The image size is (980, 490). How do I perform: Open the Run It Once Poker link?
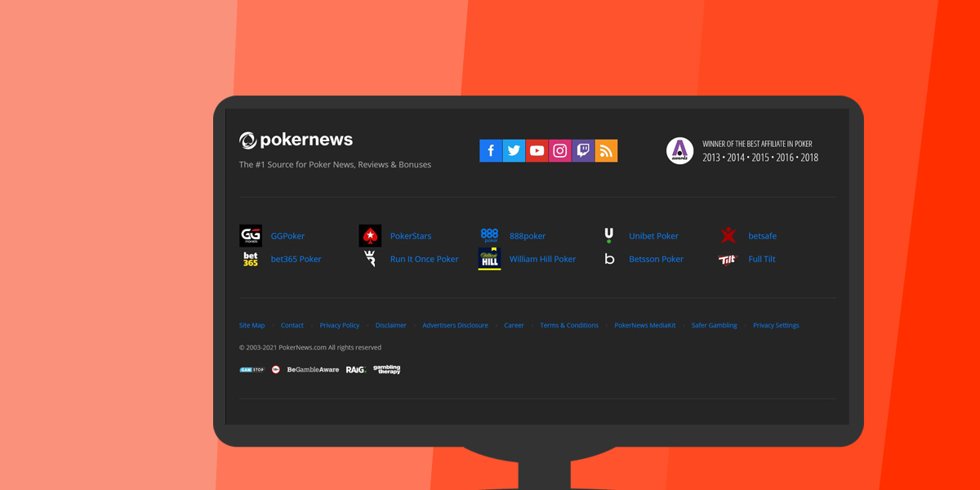[425, 259]
